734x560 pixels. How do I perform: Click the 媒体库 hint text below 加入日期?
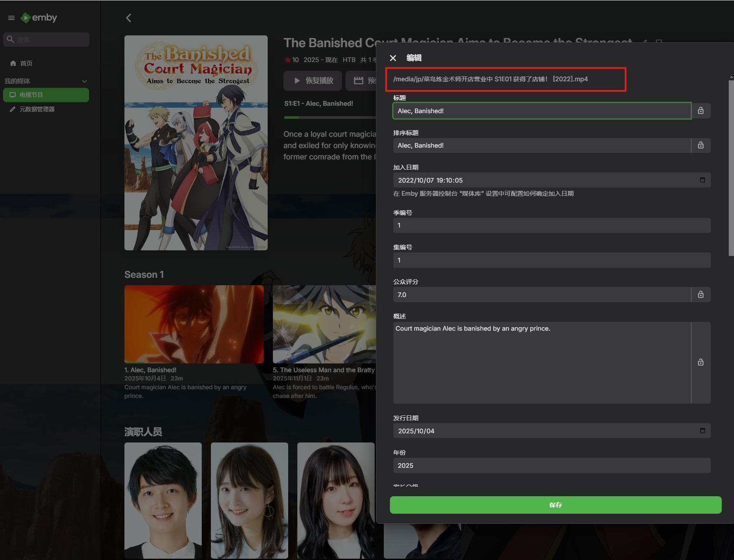(483, 194)
